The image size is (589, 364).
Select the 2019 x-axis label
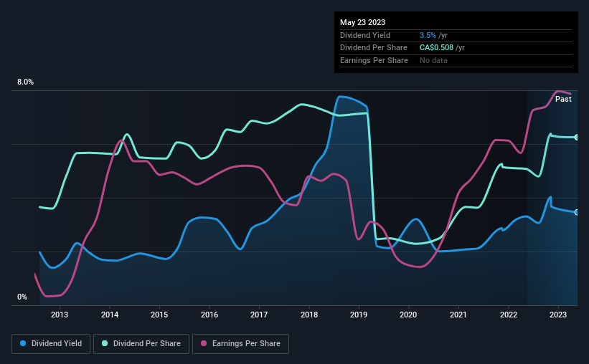coord(359,315)
